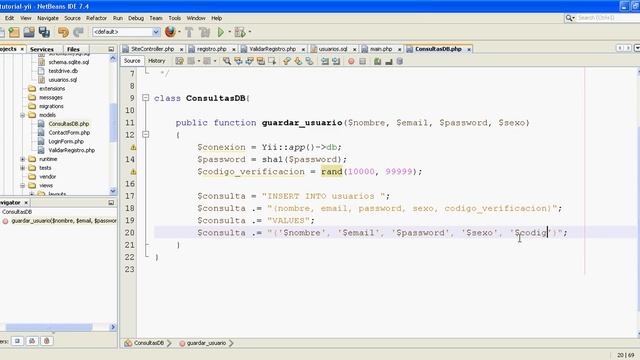Click guardar_usuario in the Navigator panel

[64, 221]
